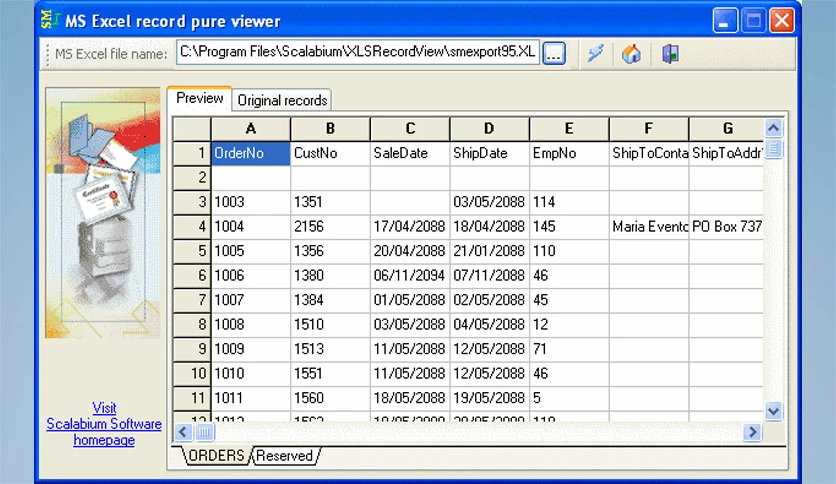Switch to the Original records tab
836x484 pixels.
(x=282, y=100)
